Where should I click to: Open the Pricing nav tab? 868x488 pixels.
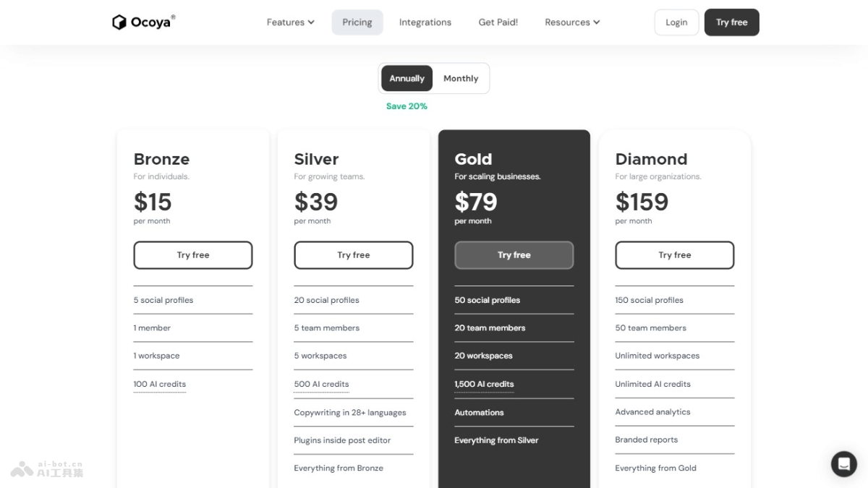(x=357, y=22)
